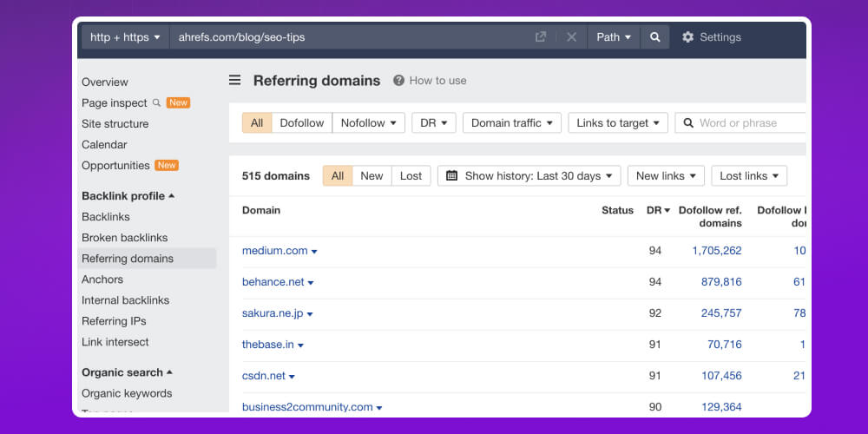Open the csdn.net domain link
Image resolution: width=868 pixels, height=434 pixels.
(x=264, y=376)
